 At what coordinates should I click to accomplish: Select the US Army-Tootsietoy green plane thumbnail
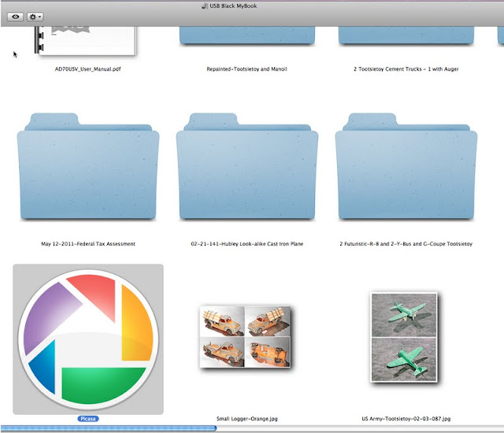(x=404, y=337)
